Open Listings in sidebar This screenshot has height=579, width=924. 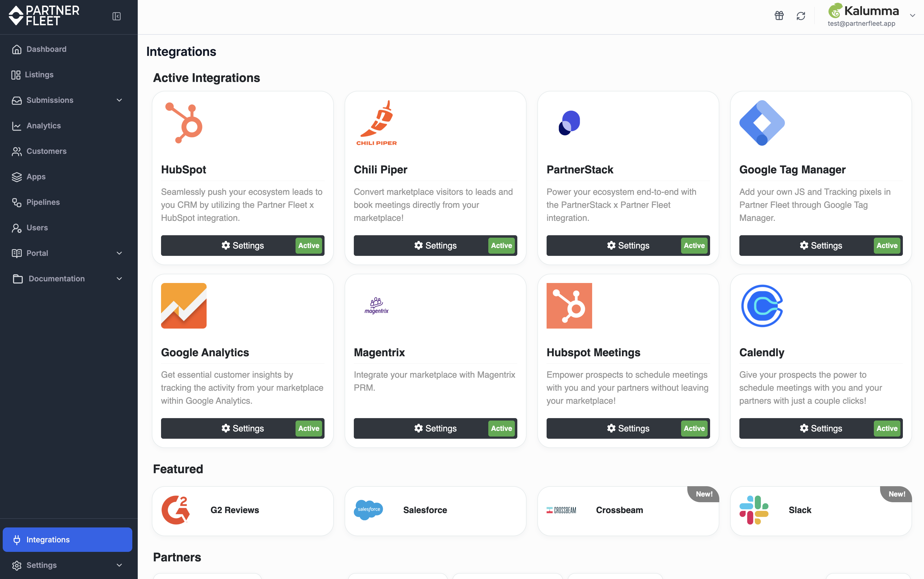click(39, 75)
